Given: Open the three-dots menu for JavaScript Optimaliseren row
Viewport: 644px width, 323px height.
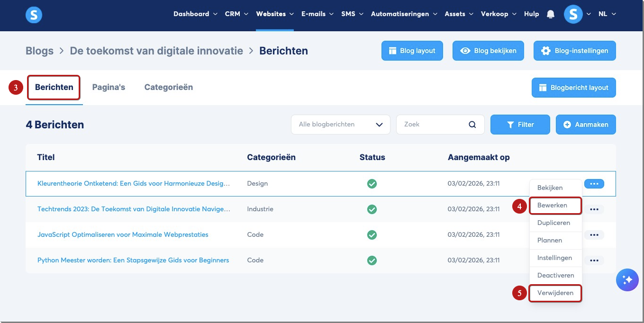Looking at the screenshot, I should (x=594, y=235).
